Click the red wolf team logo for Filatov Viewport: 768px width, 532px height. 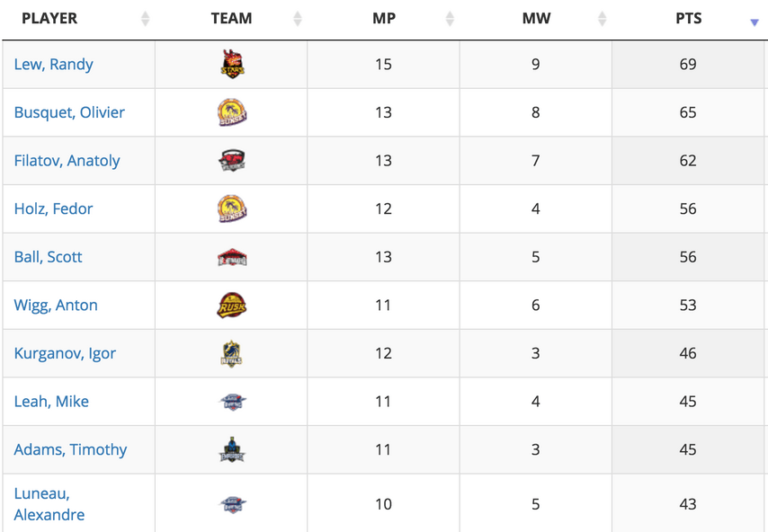tap(232, 160)
